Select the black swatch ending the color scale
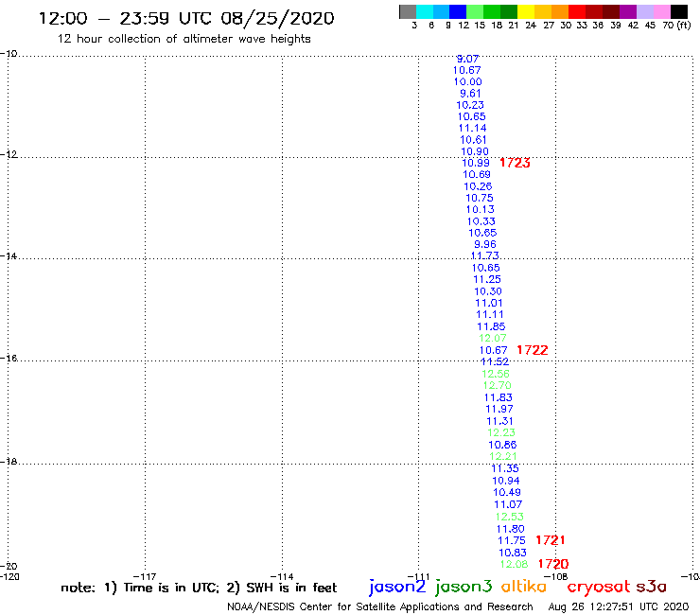700x615 pixels. click(x=679, y=12)
